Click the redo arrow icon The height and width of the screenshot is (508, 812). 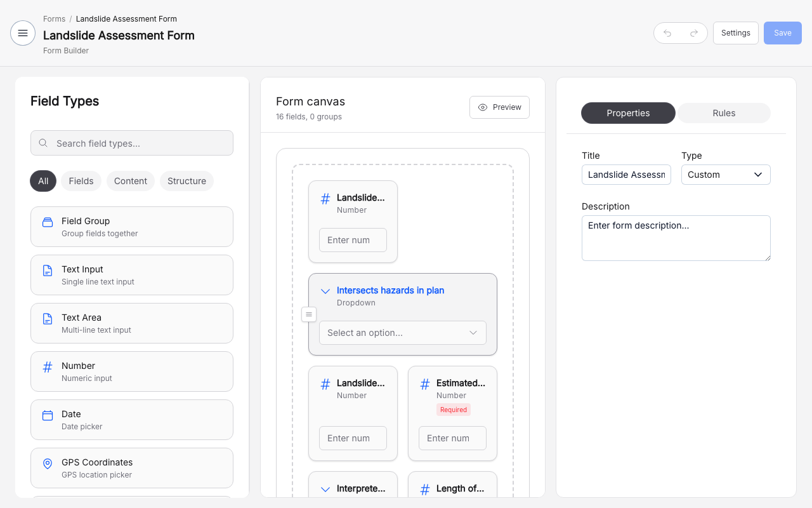[x=694, y=33]
